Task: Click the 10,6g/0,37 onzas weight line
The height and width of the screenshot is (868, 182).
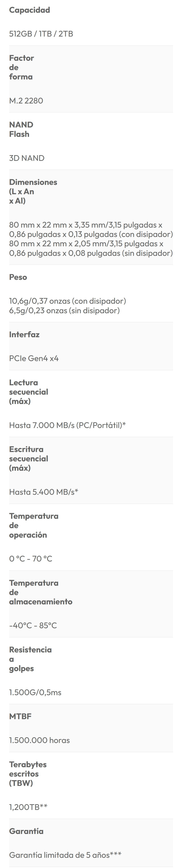Action: point(67,301)
